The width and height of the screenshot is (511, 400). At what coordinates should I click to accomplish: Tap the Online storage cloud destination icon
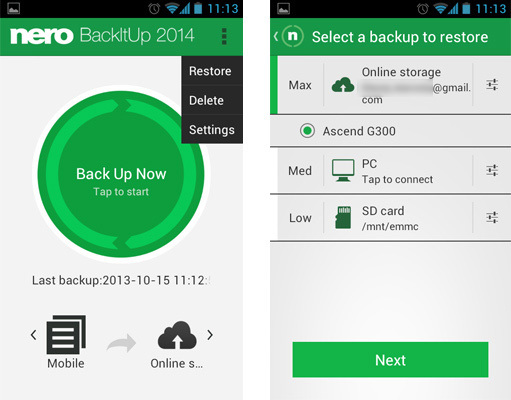pos(177,335)
